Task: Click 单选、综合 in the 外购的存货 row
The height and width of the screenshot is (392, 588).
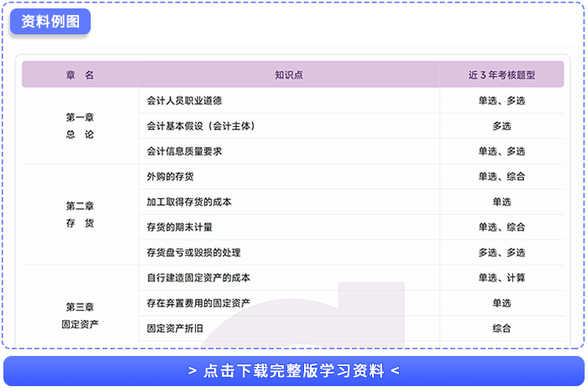Action: coord(501,176)
